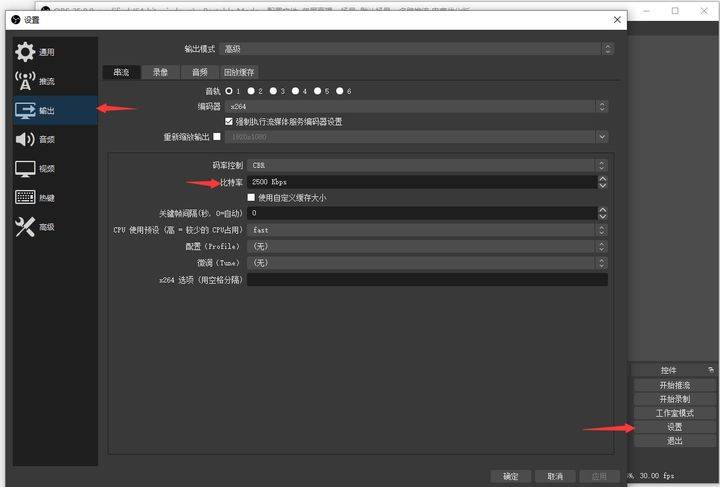Enable the rescale output (重新缩放输出) checkbox
This screenshot has width=720, height=487.
(x=217, y=136)
